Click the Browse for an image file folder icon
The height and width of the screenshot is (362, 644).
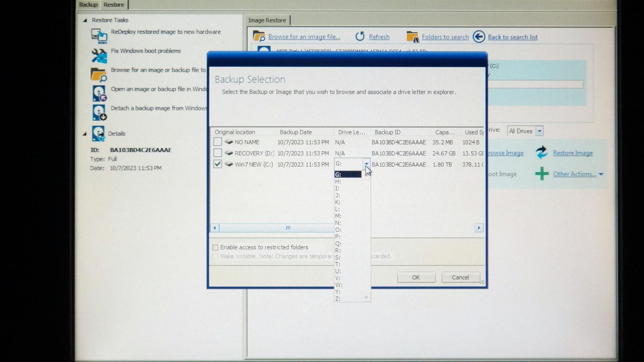[259, 36]
